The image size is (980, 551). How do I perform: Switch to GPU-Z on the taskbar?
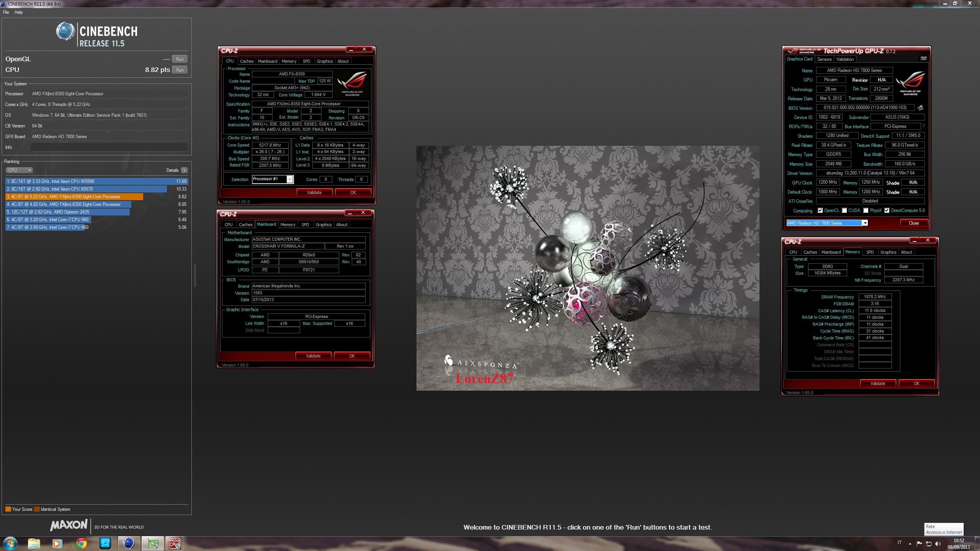click(x=152, y=543)
